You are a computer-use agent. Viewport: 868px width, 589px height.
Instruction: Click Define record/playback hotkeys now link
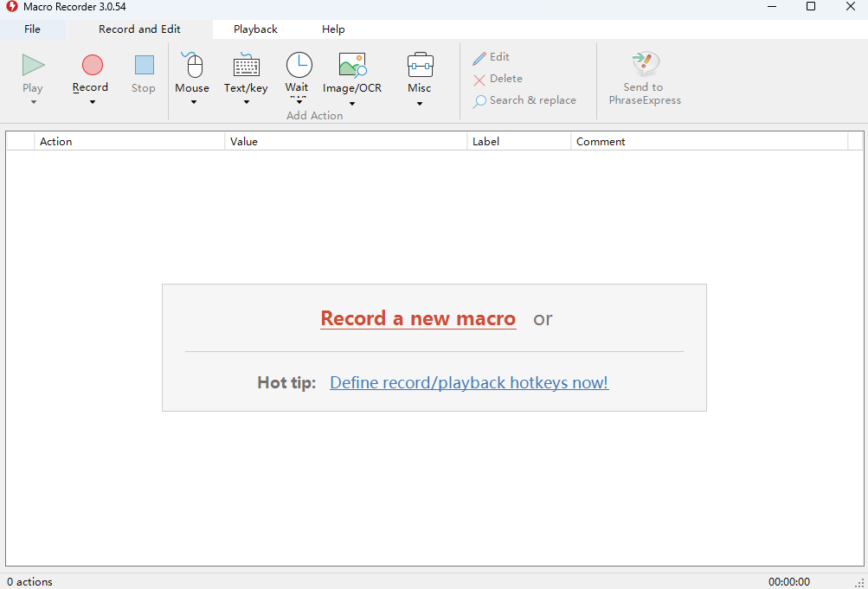click(x=469, y=382)
